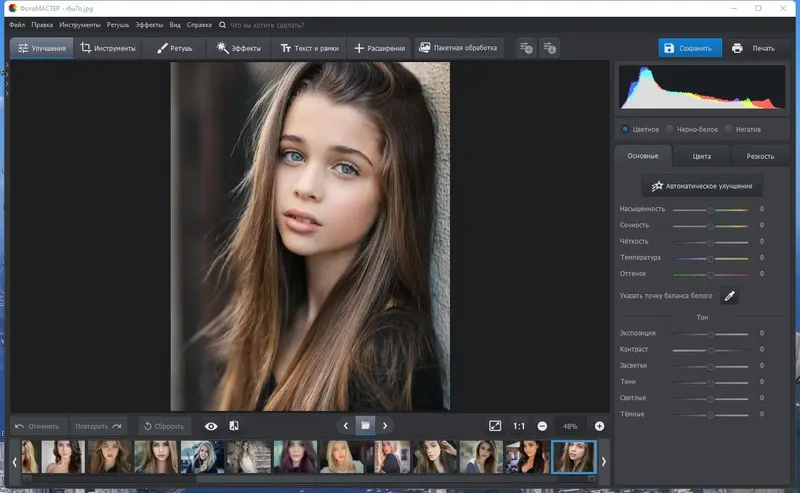
Task: Zoom out with the minus icon
Action: (542, 426)
